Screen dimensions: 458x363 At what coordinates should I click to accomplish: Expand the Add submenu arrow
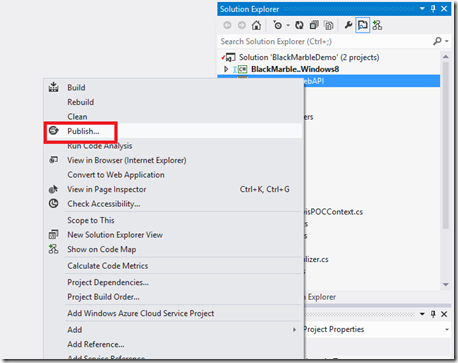pyautogui.click(x=294, y=330)
